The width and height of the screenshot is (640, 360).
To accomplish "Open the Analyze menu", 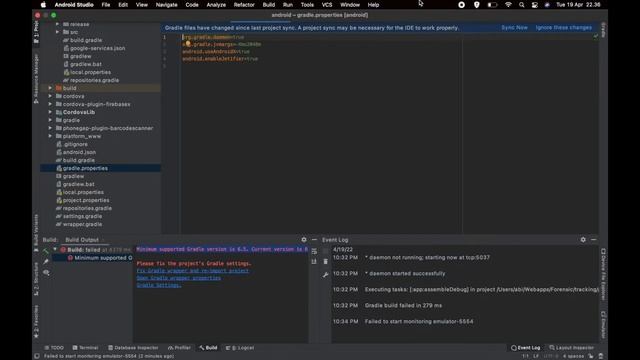I will [216, 5].
